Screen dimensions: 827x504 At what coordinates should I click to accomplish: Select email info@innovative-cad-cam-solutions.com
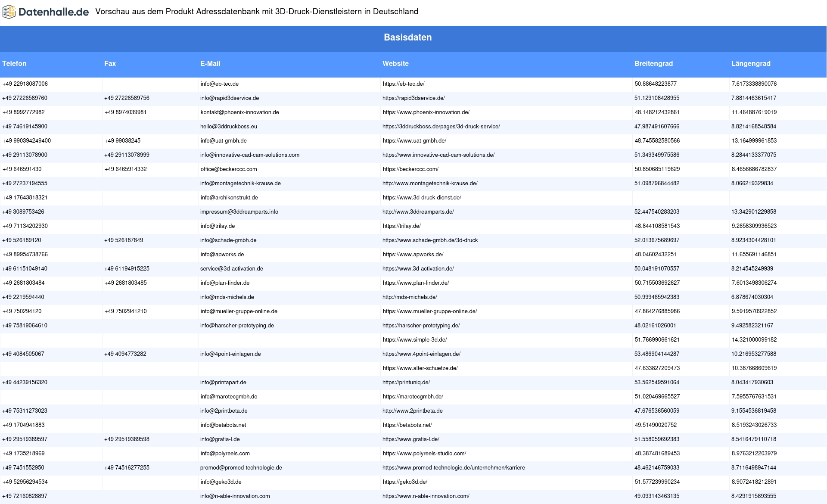(250, 155)
